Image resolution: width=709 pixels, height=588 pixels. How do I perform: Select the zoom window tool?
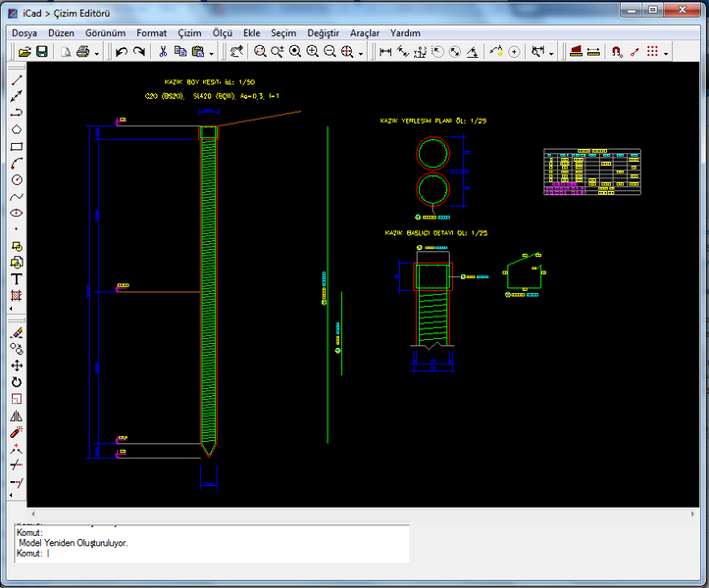pos(260,52)
